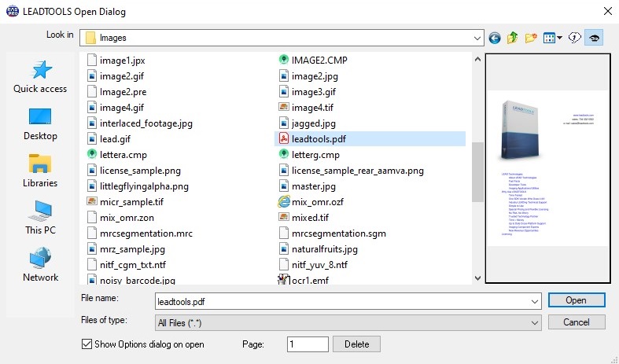
Task: Select the image2.gif file icon
Action: point(91,75)
